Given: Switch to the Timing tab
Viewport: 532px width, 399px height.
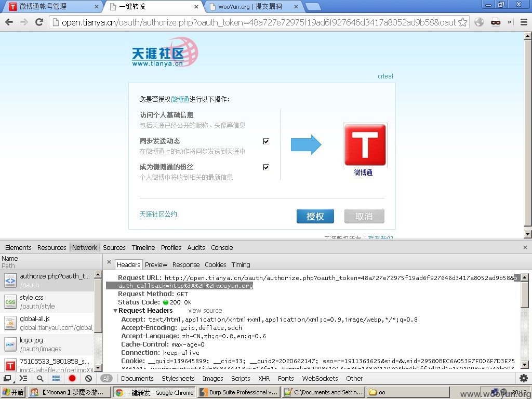Looking at the screenshot, I should 241,264.
